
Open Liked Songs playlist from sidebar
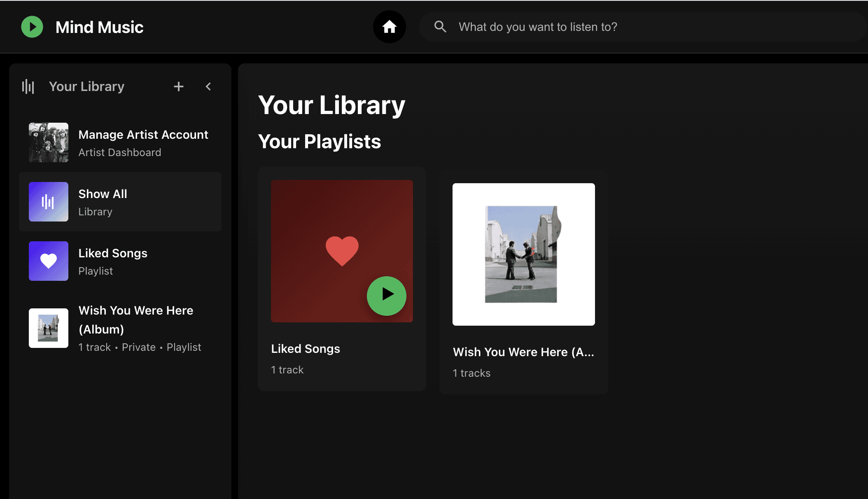pyautogui.click(x=113, y=253)
